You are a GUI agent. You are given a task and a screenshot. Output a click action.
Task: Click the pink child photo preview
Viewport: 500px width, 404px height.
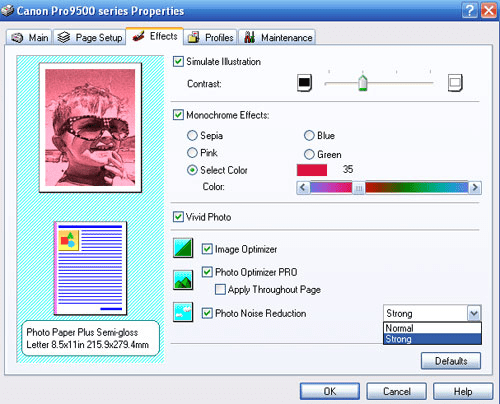point(90,127)
